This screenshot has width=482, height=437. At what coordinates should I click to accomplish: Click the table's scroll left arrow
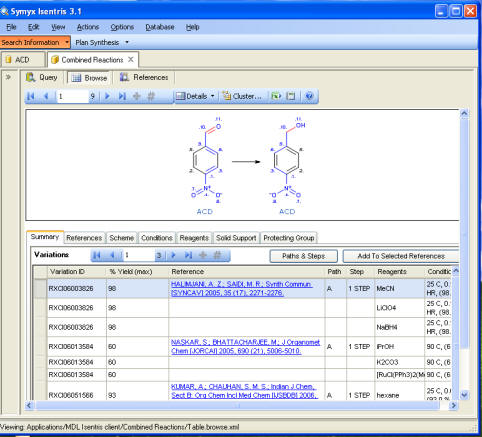[x=29, y=405]
